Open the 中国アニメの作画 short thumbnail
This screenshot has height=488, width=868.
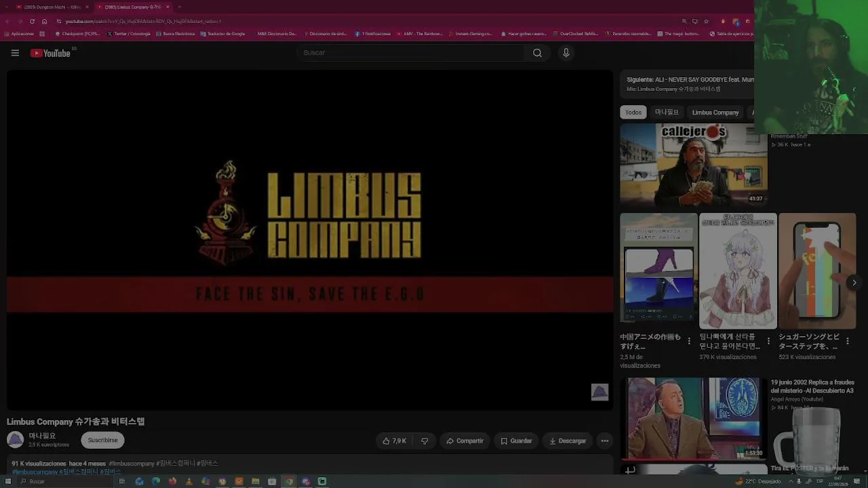tap(658, 271)
